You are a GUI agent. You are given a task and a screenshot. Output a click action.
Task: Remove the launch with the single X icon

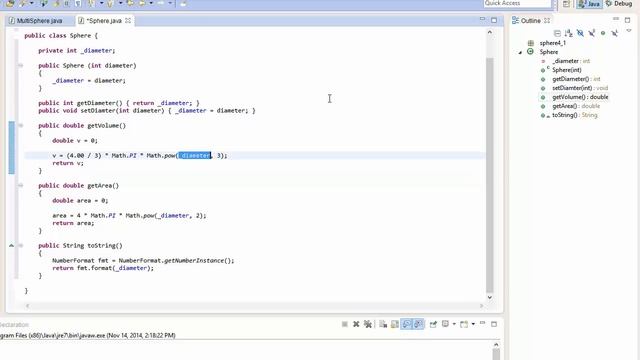point(356,324)
